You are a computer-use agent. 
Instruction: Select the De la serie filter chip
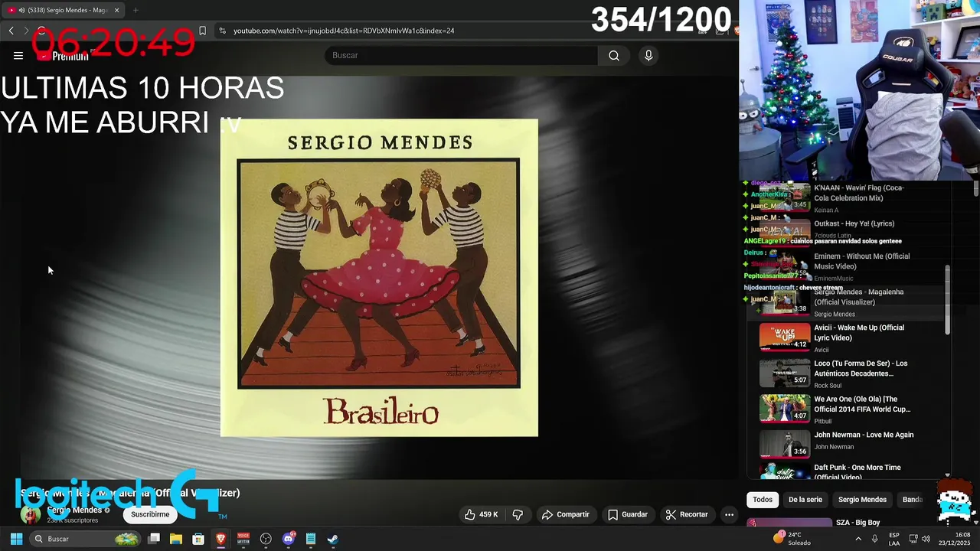coord(805,500)
